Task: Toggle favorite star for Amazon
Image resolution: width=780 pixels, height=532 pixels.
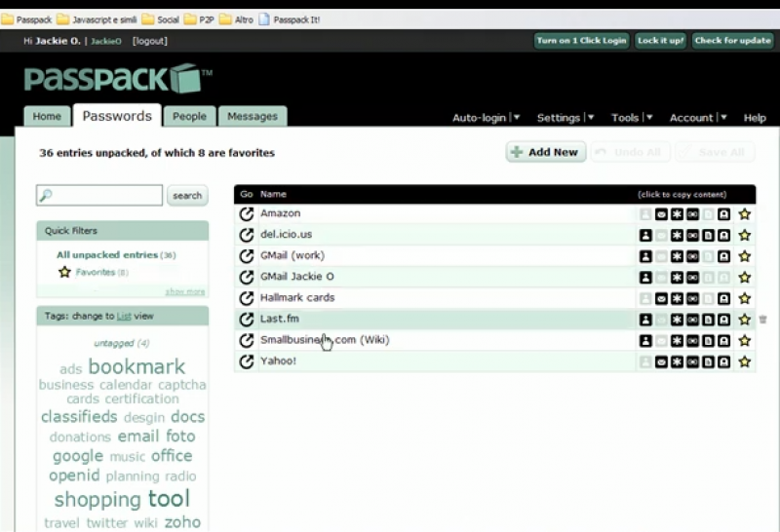Action: 744,214
